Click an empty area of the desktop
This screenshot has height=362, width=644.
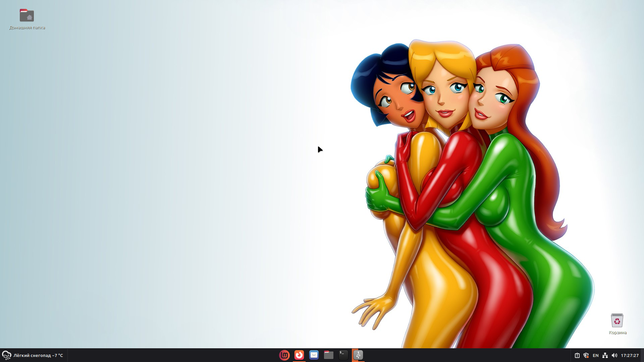[168, 168]
